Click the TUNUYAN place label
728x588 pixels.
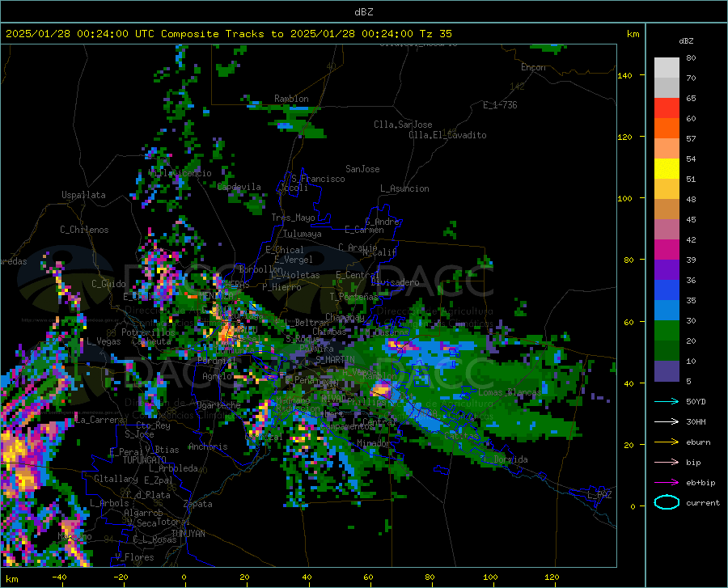(x=188, y=534)
